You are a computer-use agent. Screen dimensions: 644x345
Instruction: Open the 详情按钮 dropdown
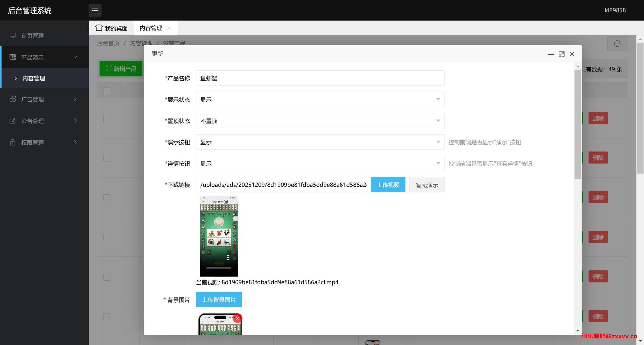[320, 163]
